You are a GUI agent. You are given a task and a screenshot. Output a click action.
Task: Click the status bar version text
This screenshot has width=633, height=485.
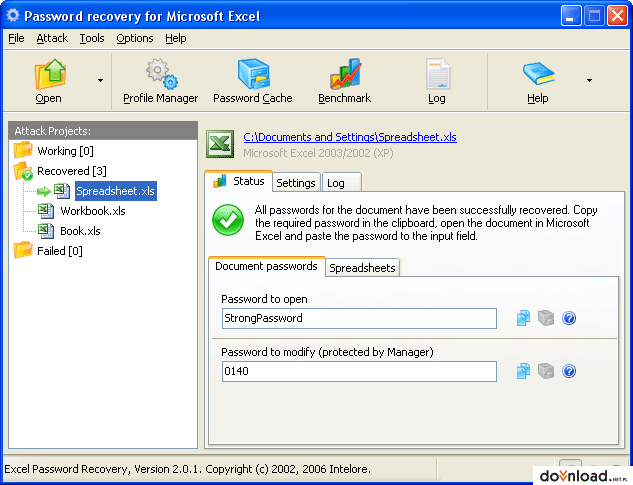tap(188, 469)
